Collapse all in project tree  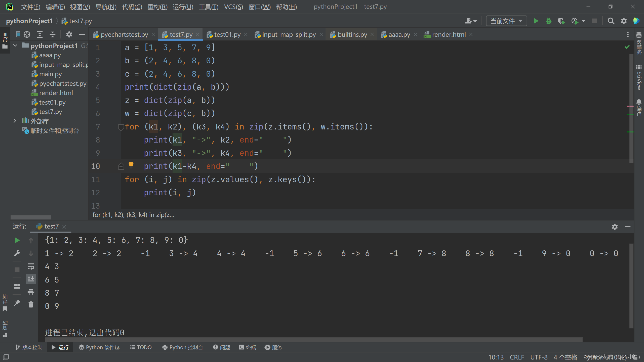(53, 34)
